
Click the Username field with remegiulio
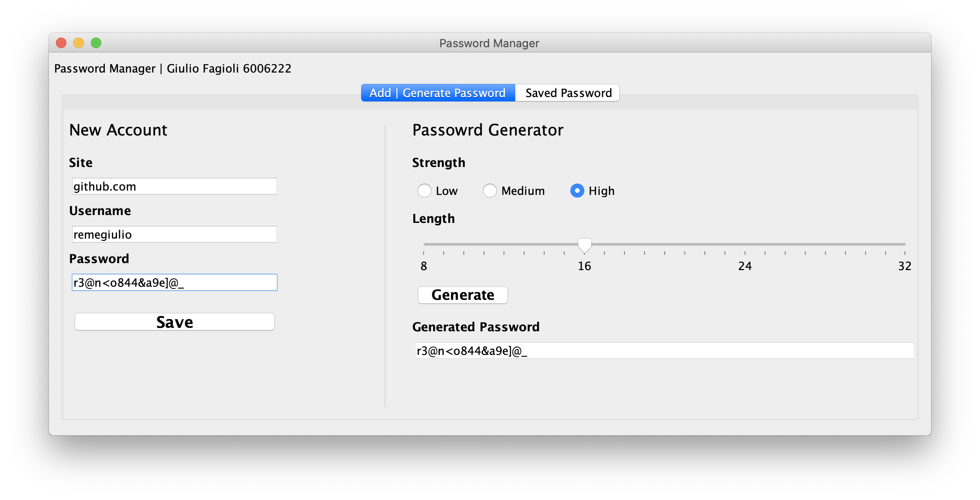point(174,235)
